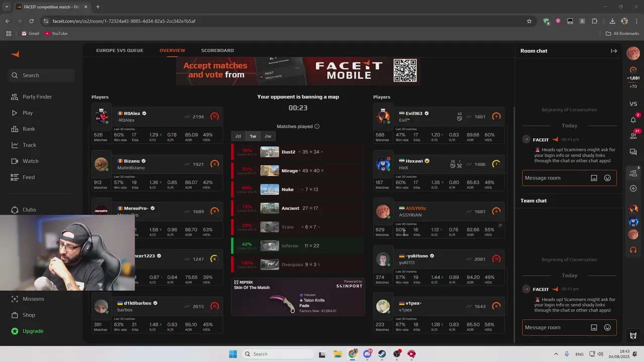Open the Feed page
The height and width of the screenshot is (362, 644).
pos(29,177)
